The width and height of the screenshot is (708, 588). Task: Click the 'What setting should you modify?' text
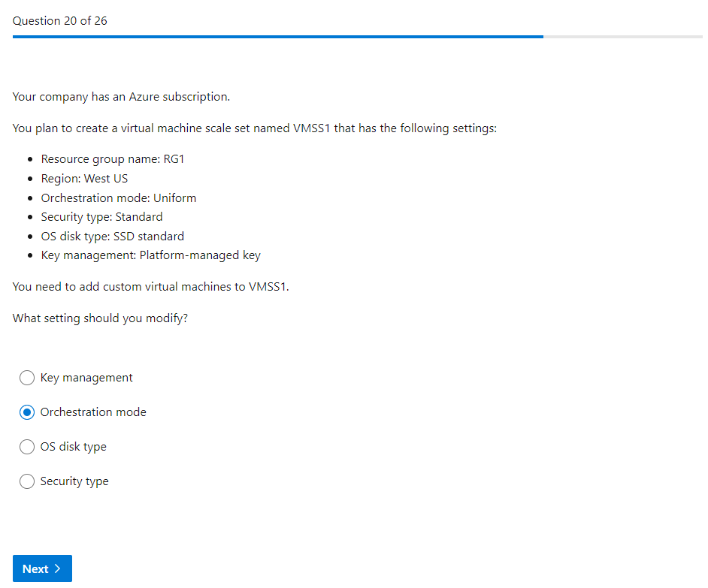click(x=100, y=318)
